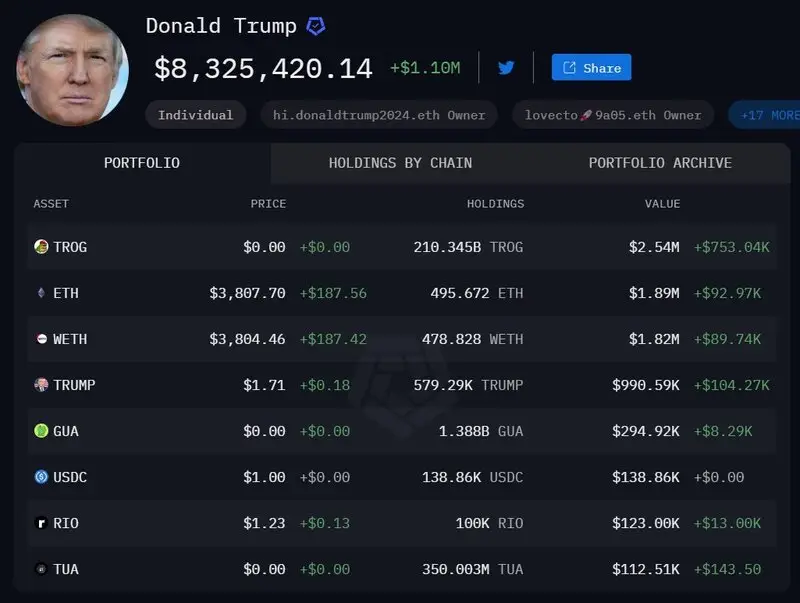The height and width of the screenshot is (603, 800).
Task: Click the USDC coin icon
Action: coord(41,476)
